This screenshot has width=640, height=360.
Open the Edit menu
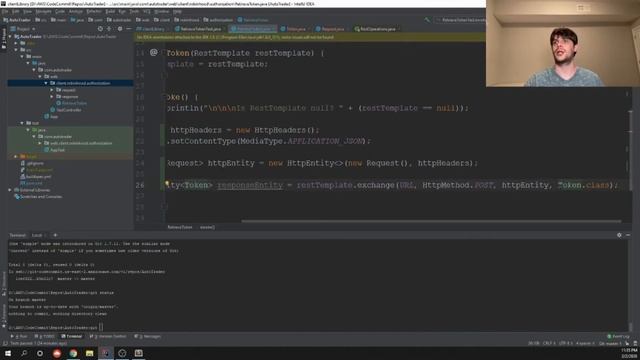click(x=16, y=11)
